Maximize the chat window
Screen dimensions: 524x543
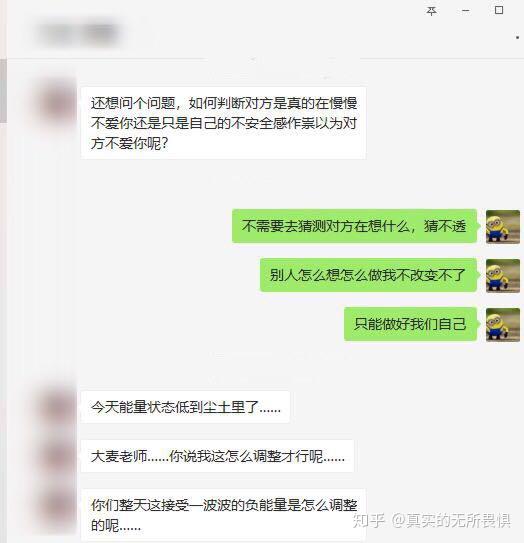(x=499, y=10)
